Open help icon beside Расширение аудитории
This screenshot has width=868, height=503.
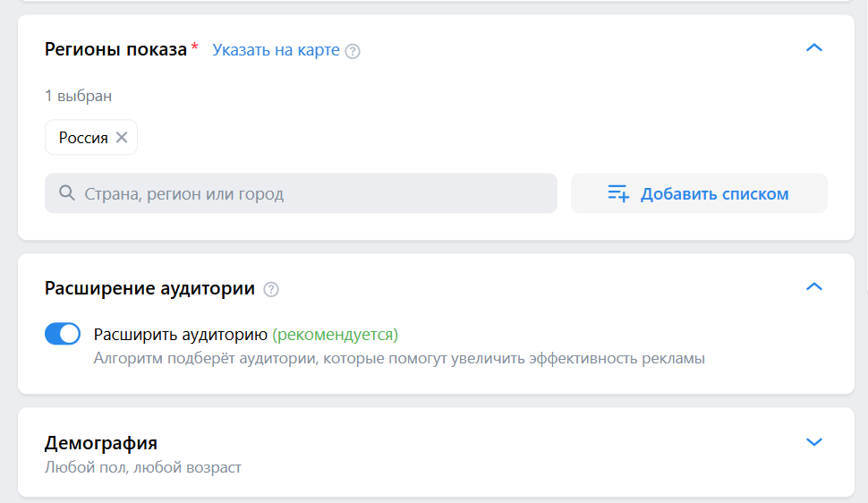pos(271,289)
